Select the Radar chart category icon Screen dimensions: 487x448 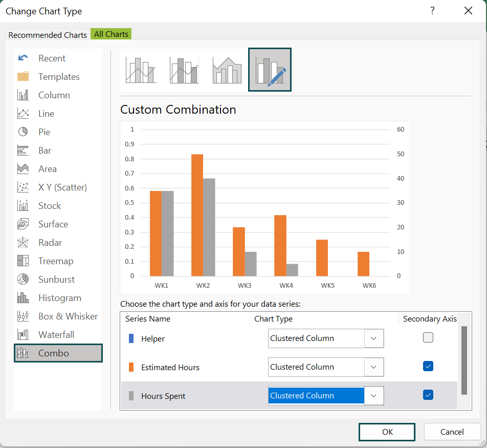coord(23,243)
